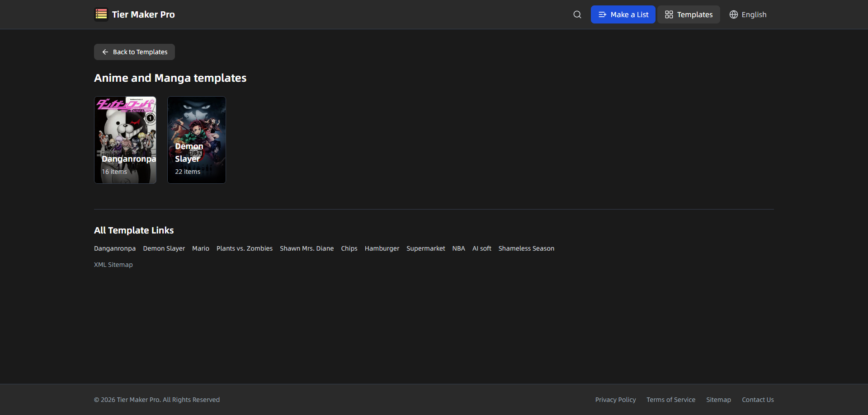
Task: Open the Hamburger template link
Action: [382, 248]
